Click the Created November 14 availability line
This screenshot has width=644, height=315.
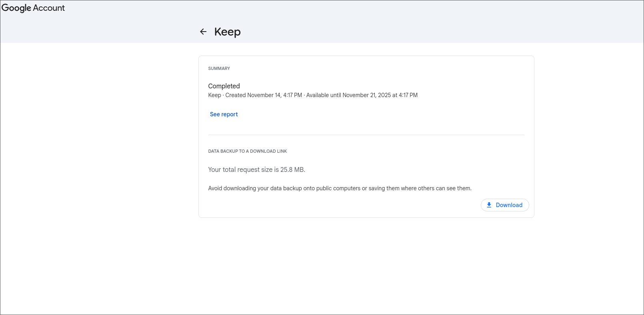pyautogui.click(x=313, y=95)
